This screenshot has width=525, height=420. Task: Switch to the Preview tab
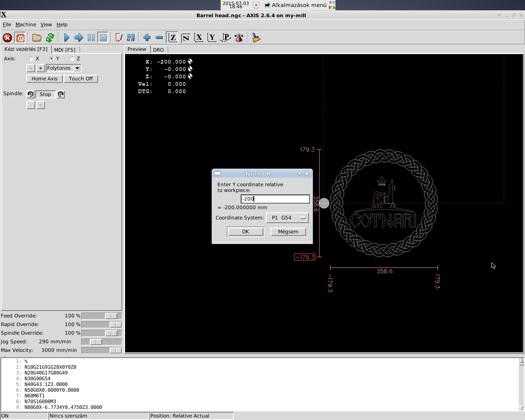point(137,49)
